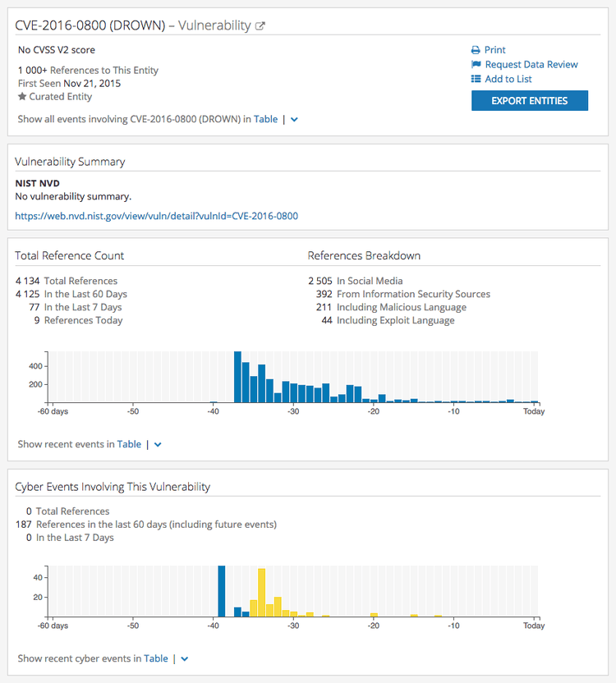Image resolution: width=616 pixels, height=683 pixels.
Task: Click the tallest blue bar in the Total Reference Count chart
Action: coord(237,378)
